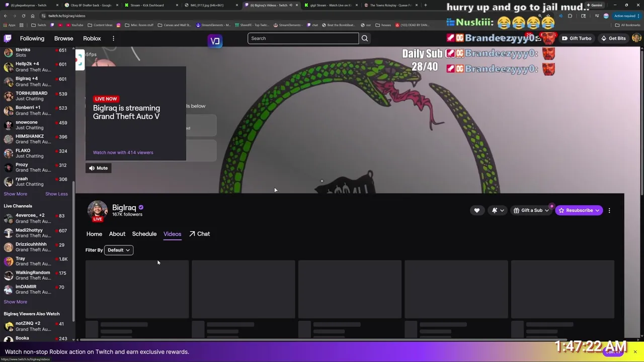Click the Get Bits button
This screenshot has width=644, height=362.
[x=613, y=38]
